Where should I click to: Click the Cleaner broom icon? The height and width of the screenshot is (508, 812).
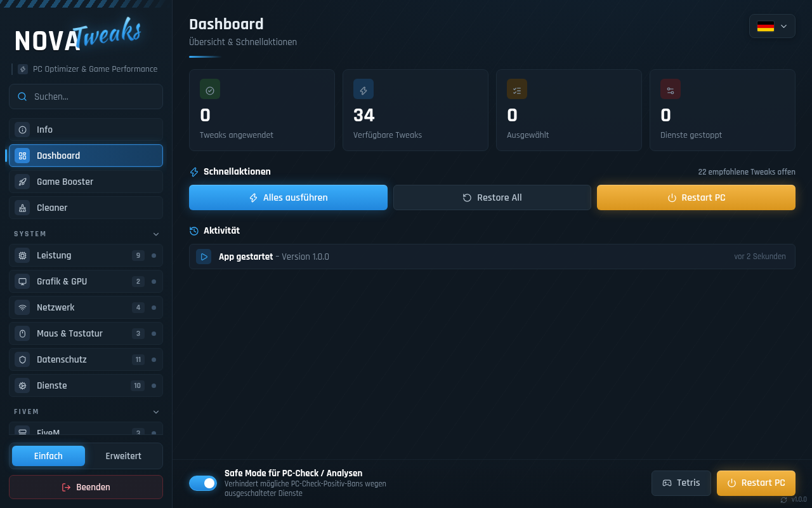coord(23,208)
